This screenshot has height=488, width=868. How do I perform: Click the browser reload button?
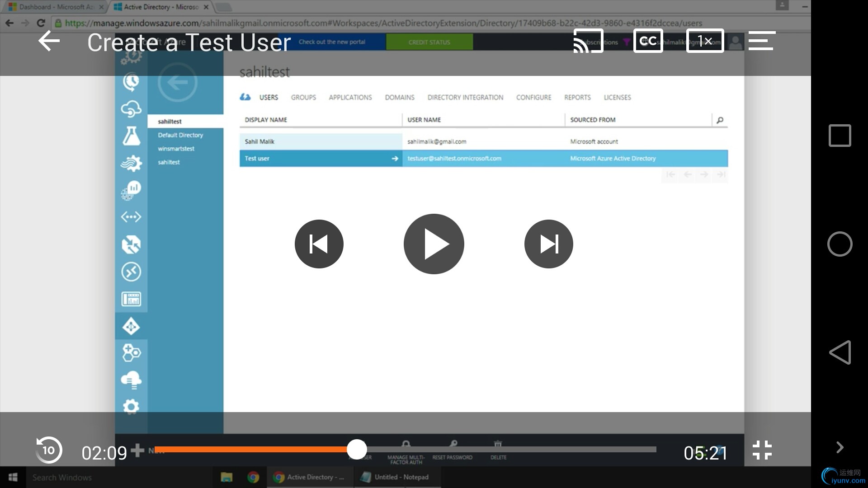[x=41, y=23]
